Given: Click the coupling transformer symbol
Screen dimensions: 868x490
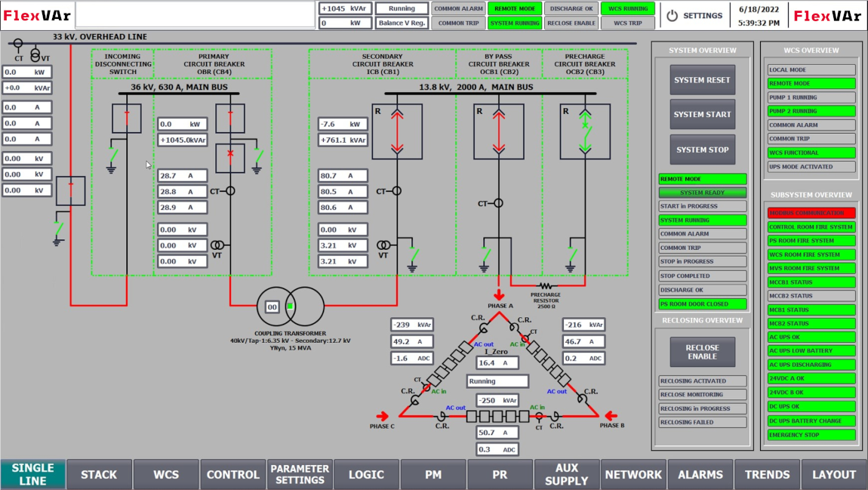Looking at the screenshot, I should 290,307.
